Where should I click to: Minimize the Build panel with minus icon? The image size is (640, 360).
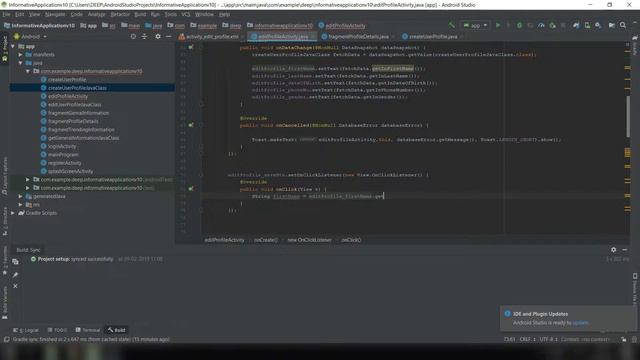(624, 249)
